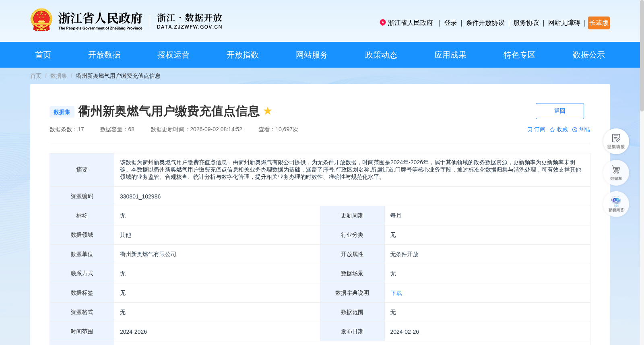Click 首页 in the breadcrumb
This screenshot has height=345, width=644.
click(x=36, y=76)
